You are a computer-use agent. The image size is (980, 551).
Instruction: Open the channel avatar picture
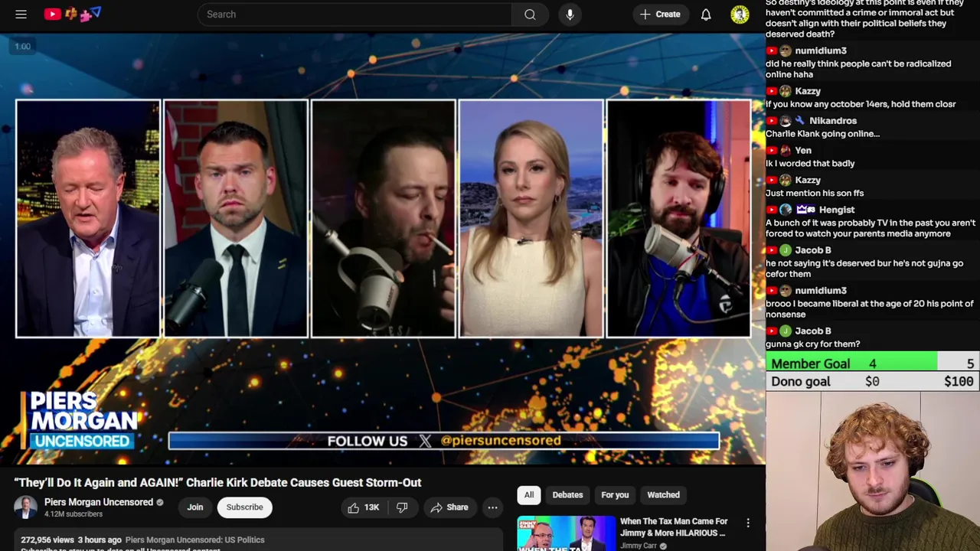(25, 507)
